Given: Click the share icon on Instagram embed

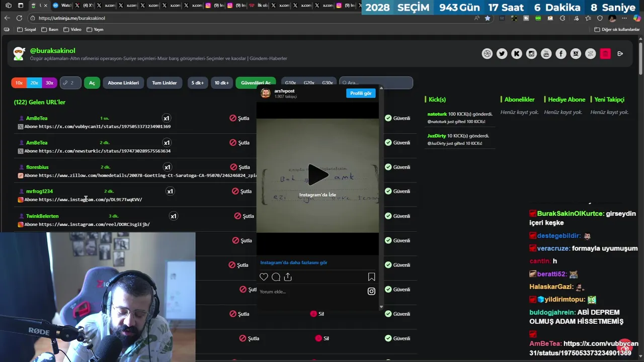Looking at the screenshot, I should tap(288, 277).
